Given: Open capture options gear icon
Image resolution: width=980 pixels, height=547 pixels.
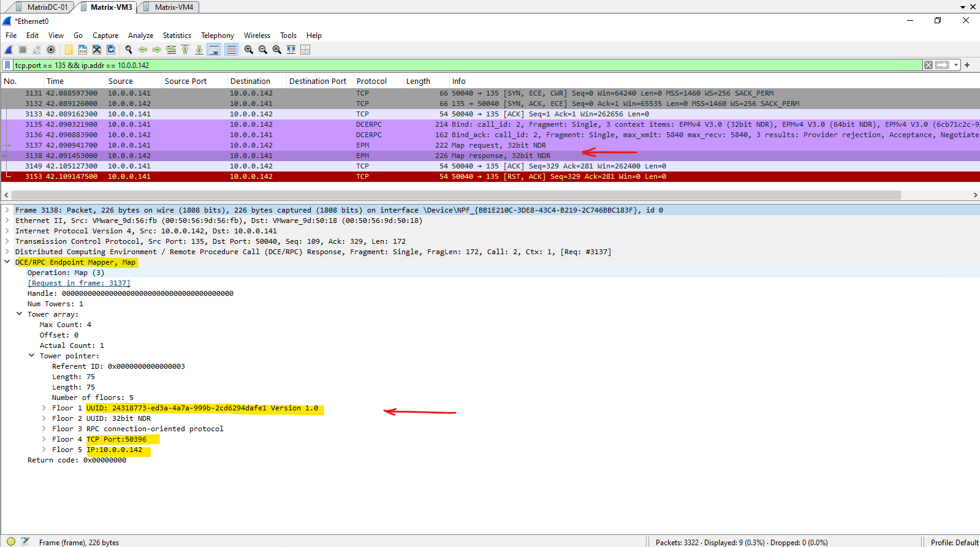Looking at the screenshot, I should click(51, 50).
